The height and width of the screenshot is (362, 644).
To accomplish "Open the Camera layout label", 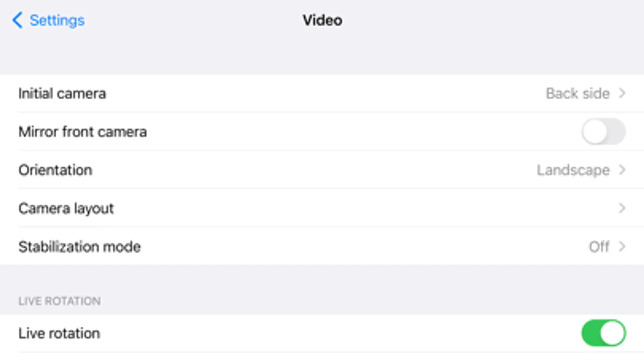I will click(66, 208).
